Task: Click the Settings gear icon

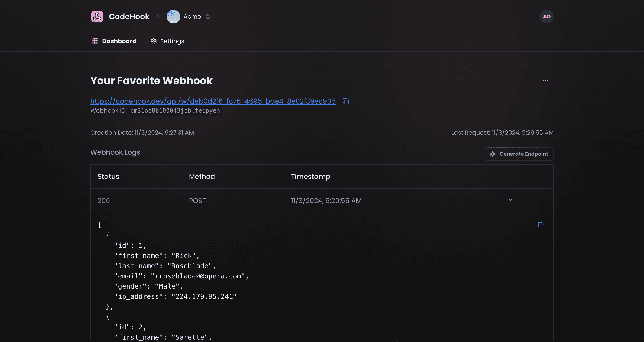Action: (154, 41)
